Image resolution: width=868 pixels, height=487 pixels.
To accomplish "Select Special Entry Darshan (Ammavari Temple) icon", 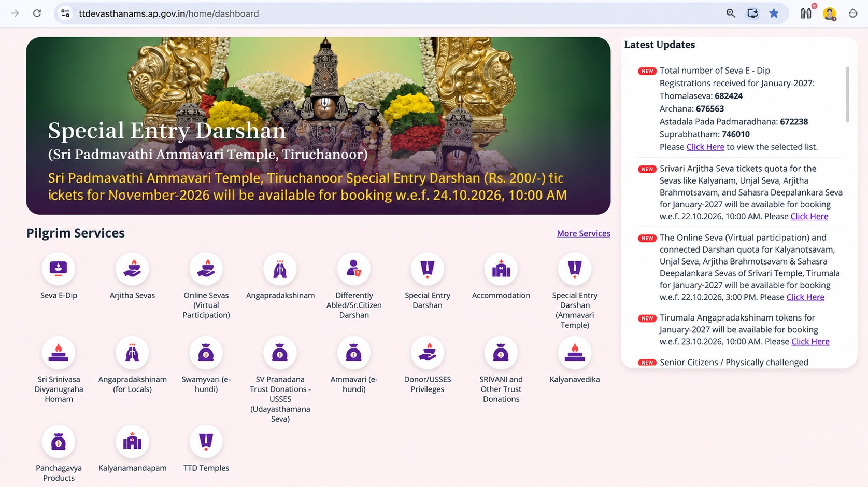I will (575, 269).
